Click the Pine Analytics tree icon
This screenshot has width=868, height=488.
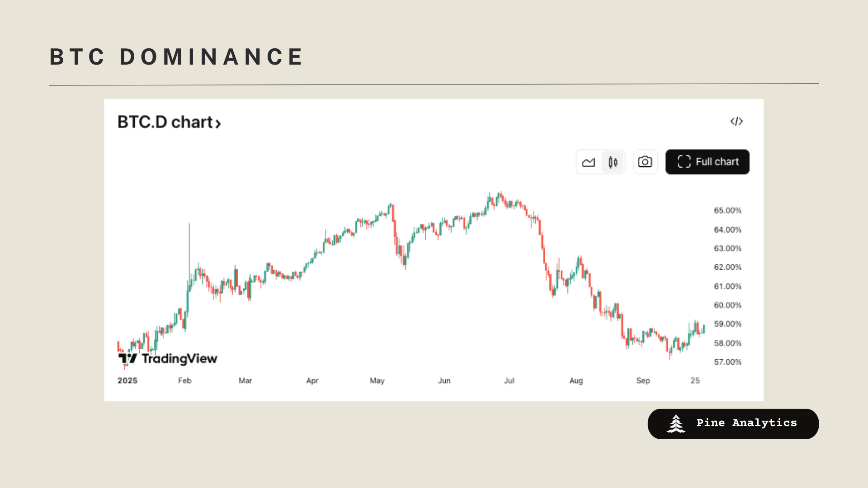coord(676,424)
